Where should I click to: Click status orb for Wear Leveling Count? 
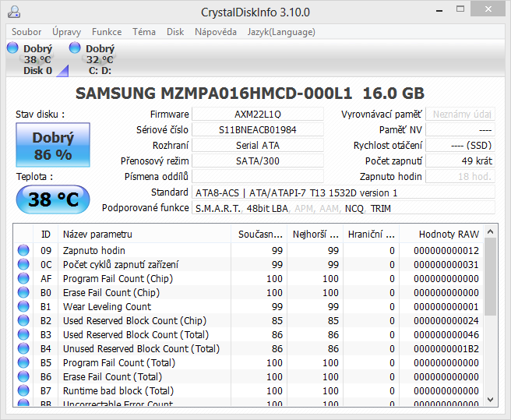tap(23, 306)
